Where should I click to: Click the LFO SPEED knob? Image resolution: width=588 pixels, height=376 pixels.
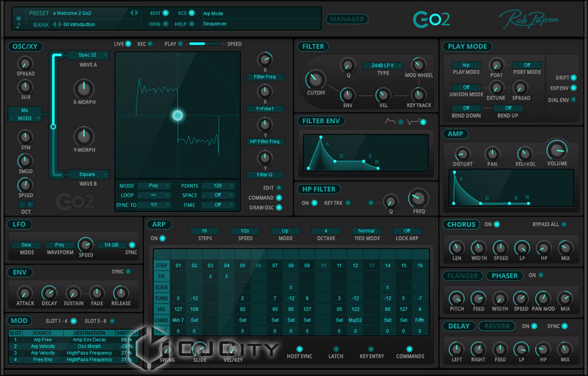[x=86, y=245]
